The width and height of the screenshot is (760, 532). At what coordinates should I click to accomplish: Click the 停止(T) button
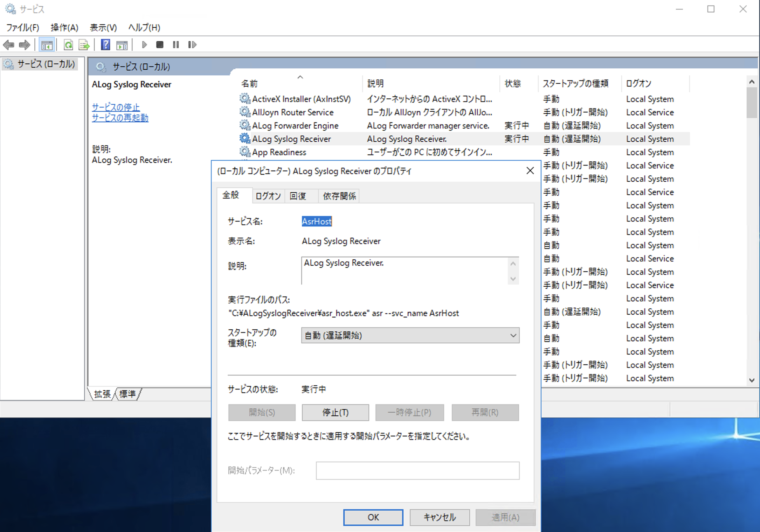coord(335,412)
